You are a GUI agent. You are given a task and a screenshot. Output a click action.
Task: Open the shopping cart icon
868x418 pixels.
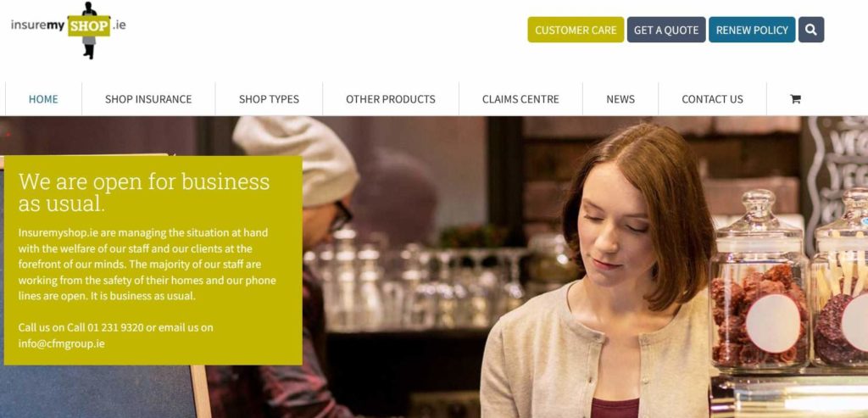click(795, 99)
